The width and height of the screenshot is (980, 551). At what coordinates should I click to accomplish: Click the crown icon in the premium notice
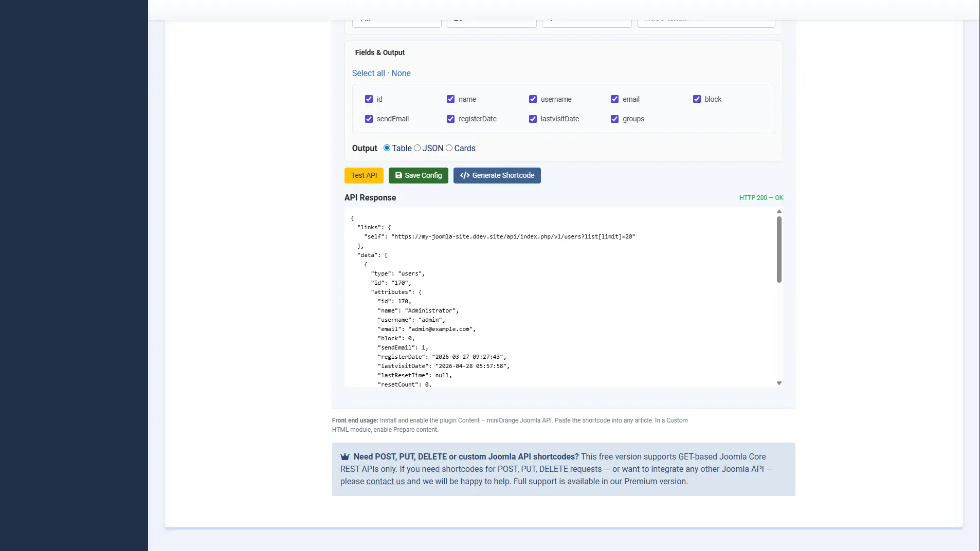[x=344, y=456]
